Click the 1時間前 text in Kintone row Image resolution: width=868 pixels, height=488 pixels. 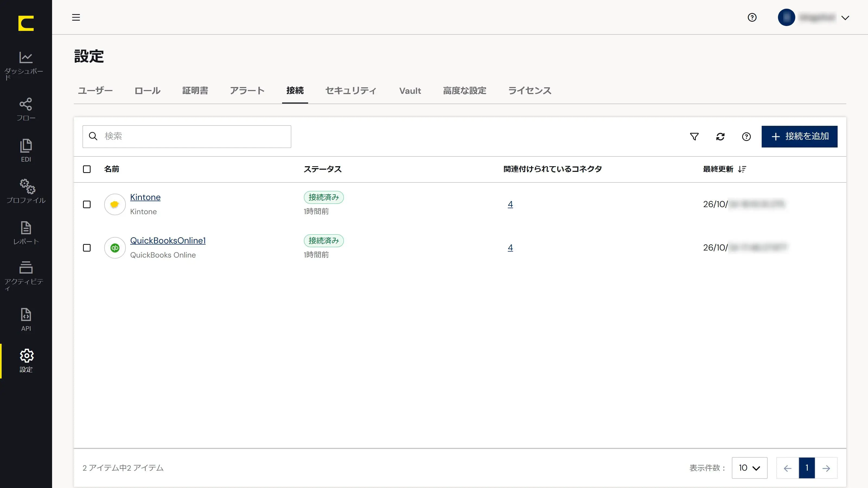[x=316, y=211]
